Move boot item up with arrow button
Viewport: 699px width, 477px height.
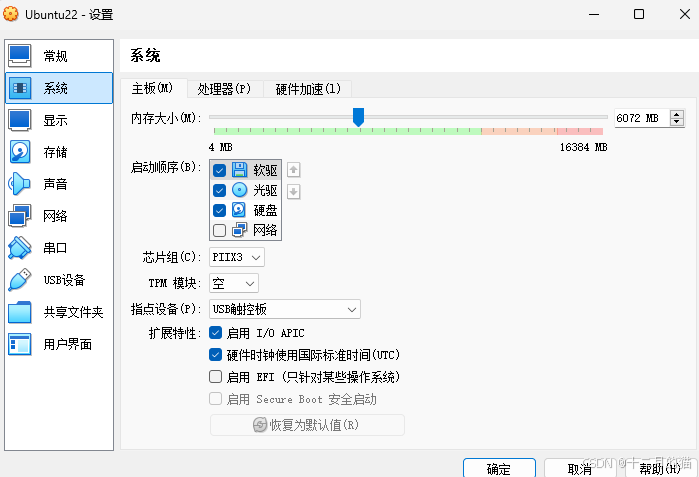pos(293,170)
